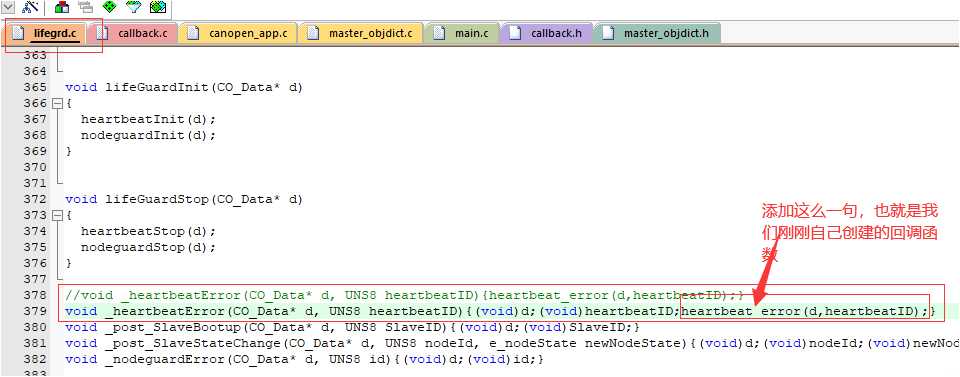Click the 'heartbeatStop(d);' statement

pos(148,231)
